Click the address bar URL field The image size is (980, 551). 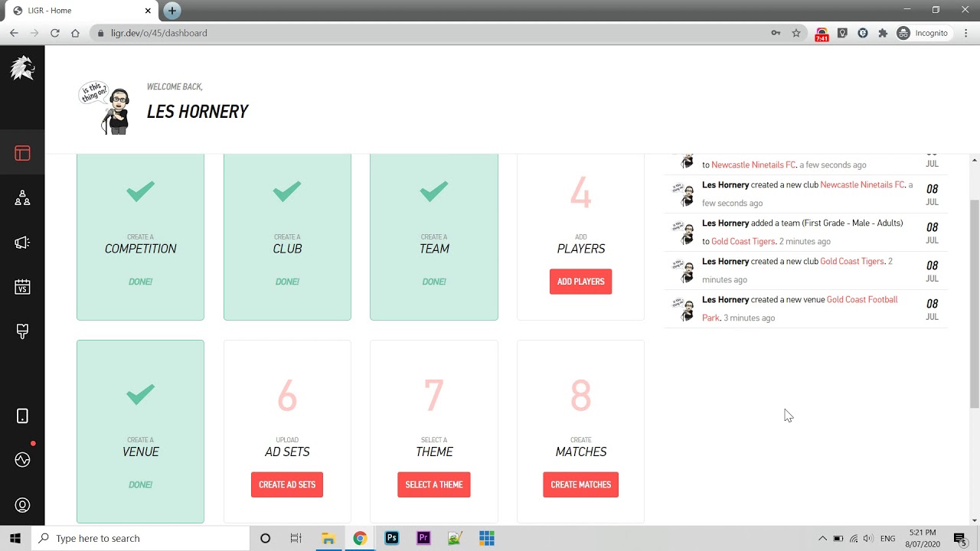pos(429,33)
